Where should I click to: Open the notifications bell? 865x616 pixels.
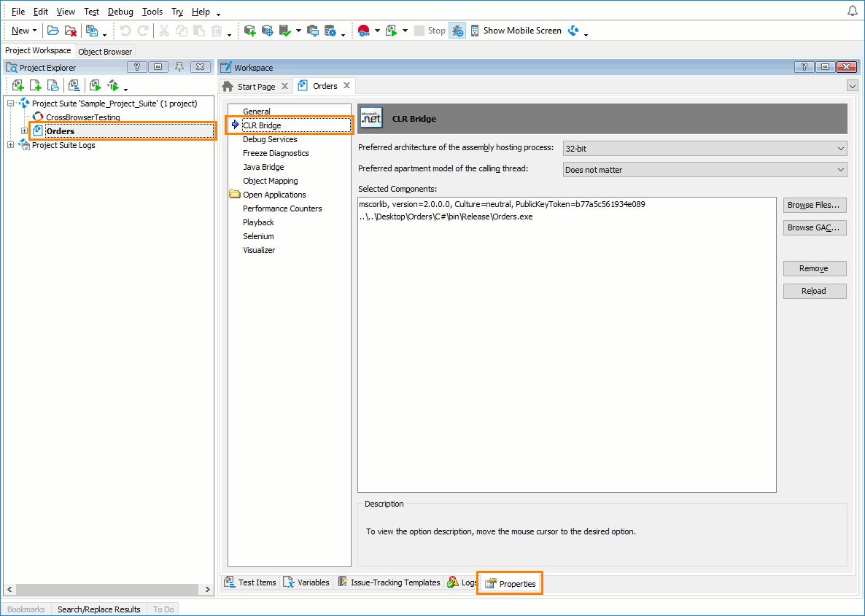click(x=853, y=11)
